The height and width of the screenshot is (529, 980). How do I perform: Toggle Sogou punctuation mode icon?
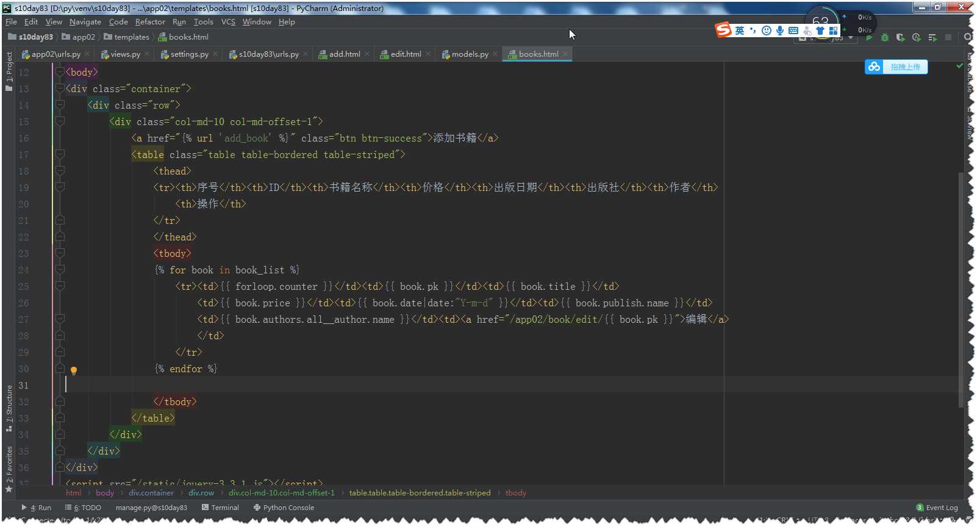pyautogui.click(x=753, y=30)
